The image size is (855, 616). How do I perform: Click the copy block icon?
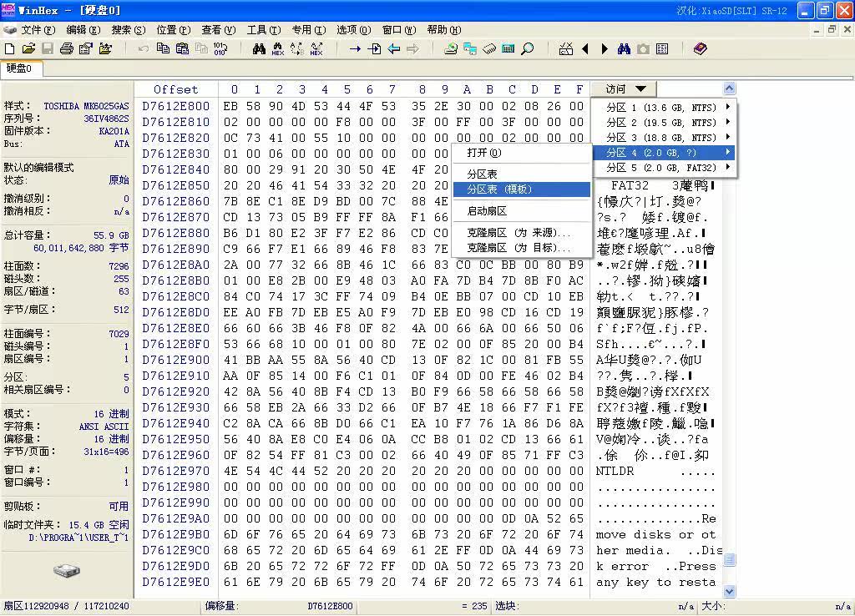[163, 49]
